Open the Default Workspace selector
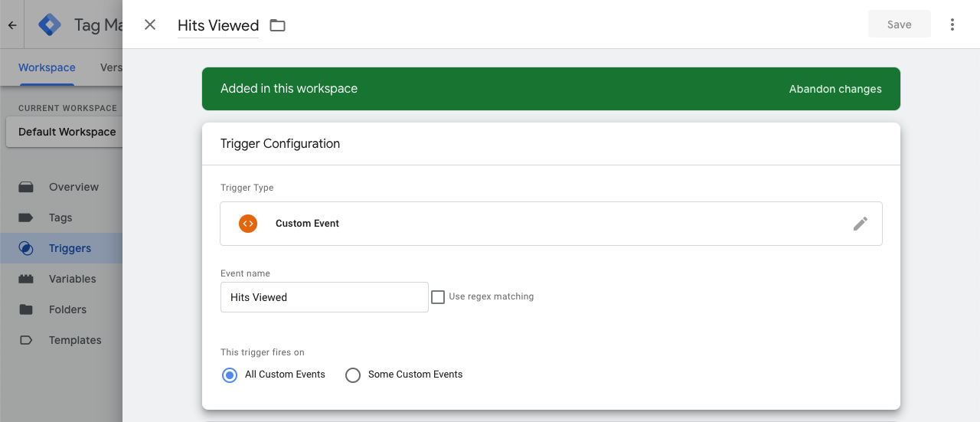The width and height of the screenshot is (980, 422). [x=64, y=132]
